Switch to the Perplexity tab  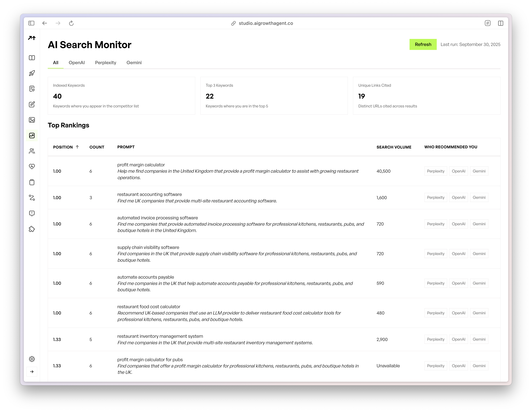click(x=106, y=63)
